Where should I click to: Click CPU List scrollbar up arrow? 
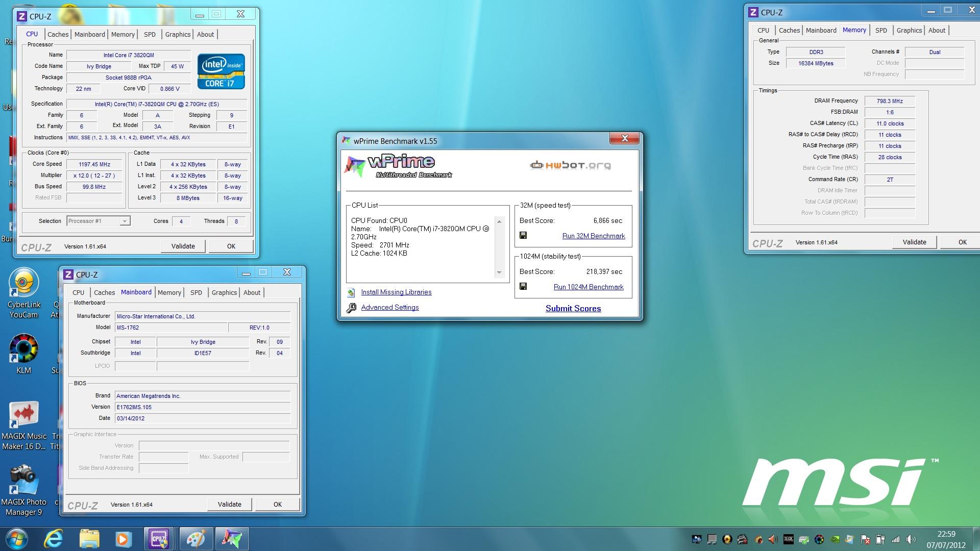pyautogui.click(x=499, y=221)
